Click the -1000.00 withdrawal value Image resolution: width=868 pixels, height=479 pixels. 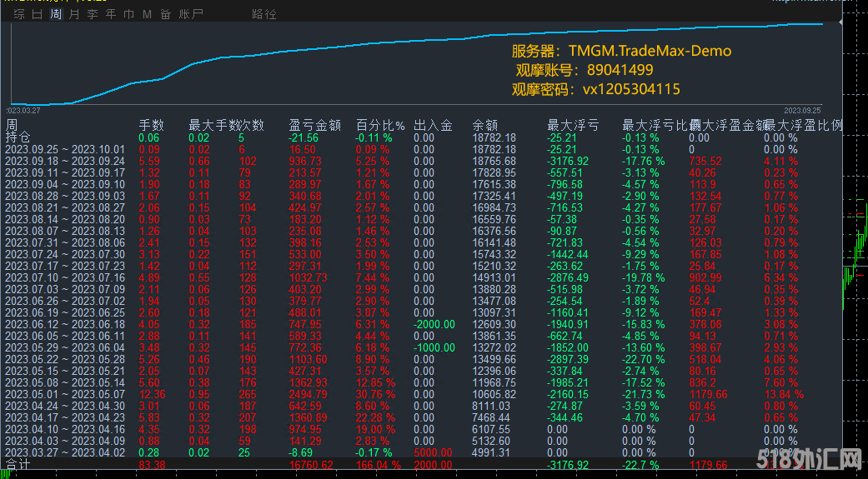(x=434, y=347)
